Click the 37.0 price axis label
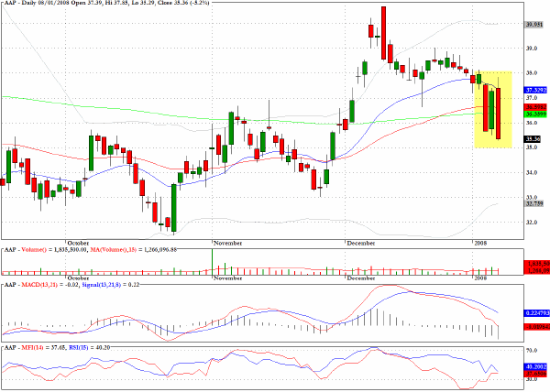550x392 pixels. [x=531, y=98]
